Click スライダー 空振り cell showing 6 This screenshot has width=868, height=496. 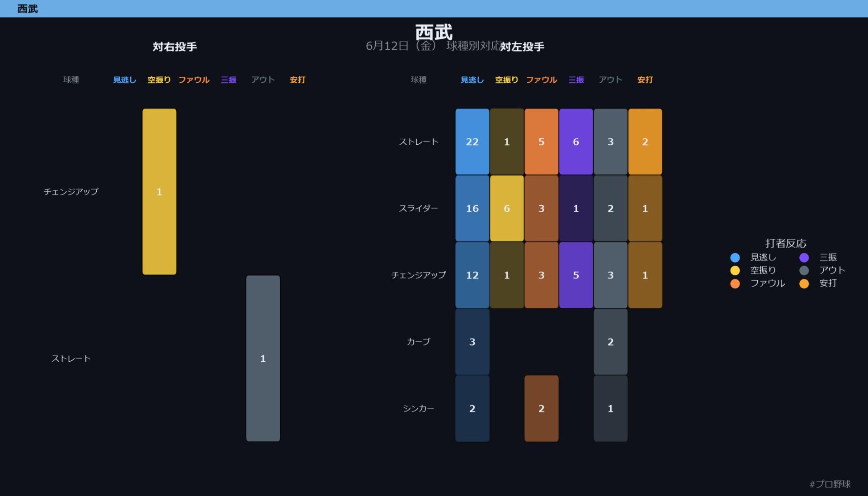[x=507, y=208]
